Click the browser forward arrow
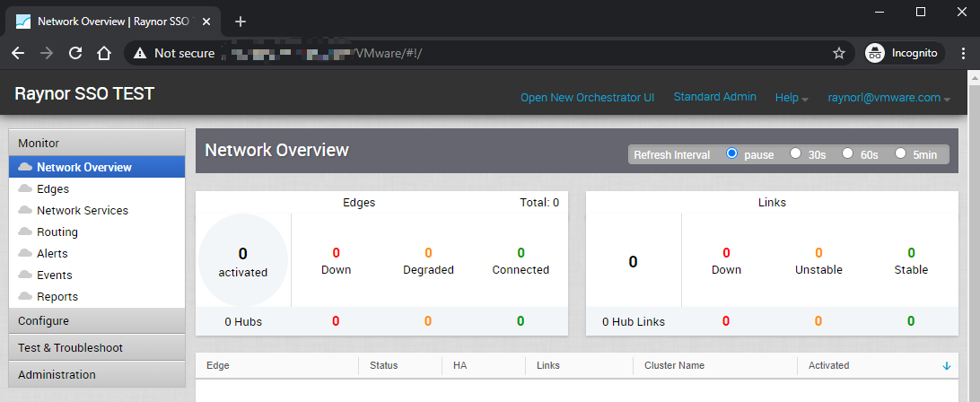This screenshot has width=980, height=402. coord(47,53)
